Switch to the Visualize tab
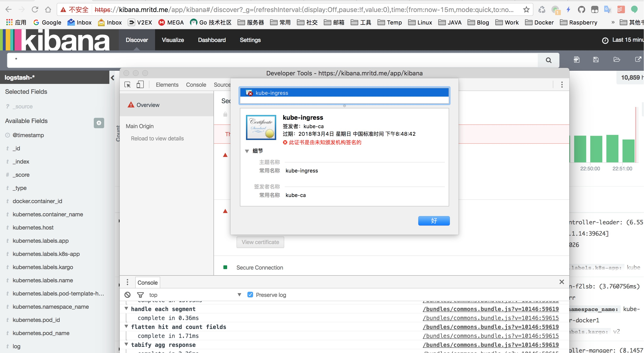 point(173,40)
